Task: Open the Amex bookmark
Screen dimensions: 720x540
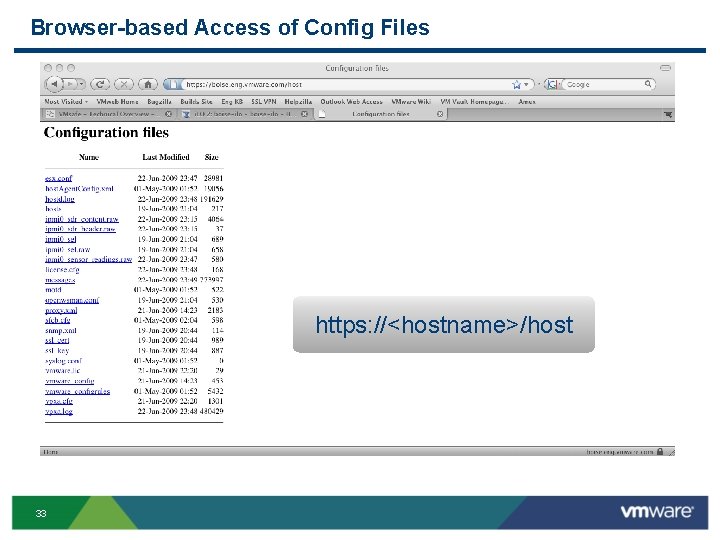Action: pos(527,101)
